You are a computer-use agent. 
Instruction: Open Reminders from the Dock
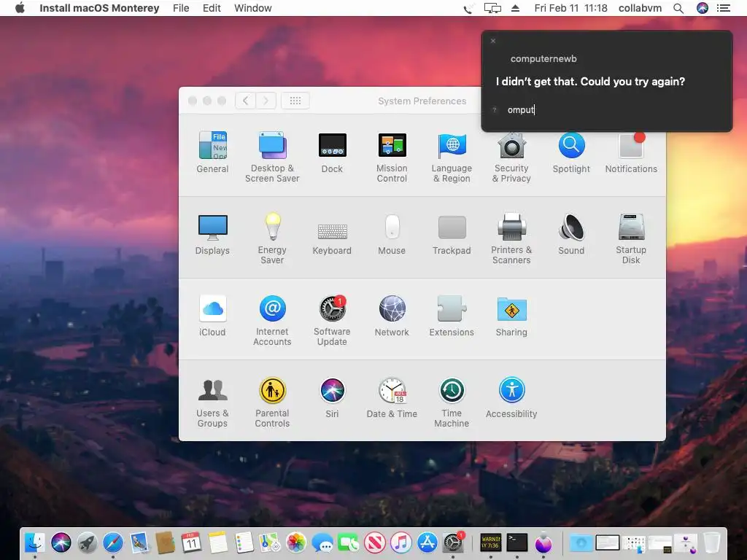pos(244,542)
